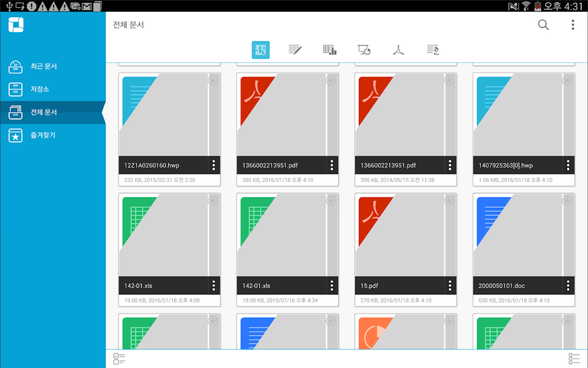Tap the USB icon in status bar
588x368 pixels.
[9, 6]
